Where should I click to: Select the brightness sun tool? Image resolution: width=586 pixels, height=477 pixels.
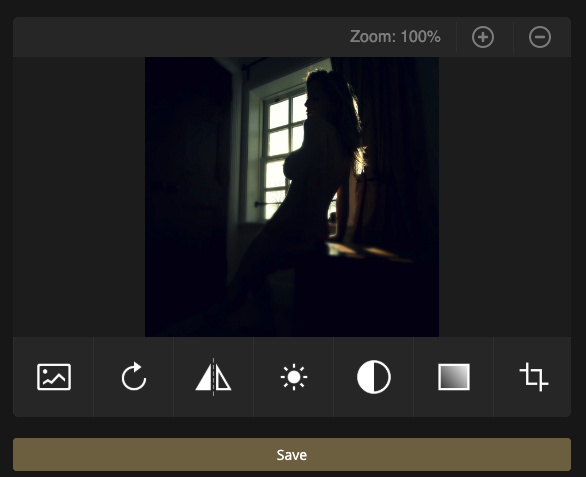point(294,377)
